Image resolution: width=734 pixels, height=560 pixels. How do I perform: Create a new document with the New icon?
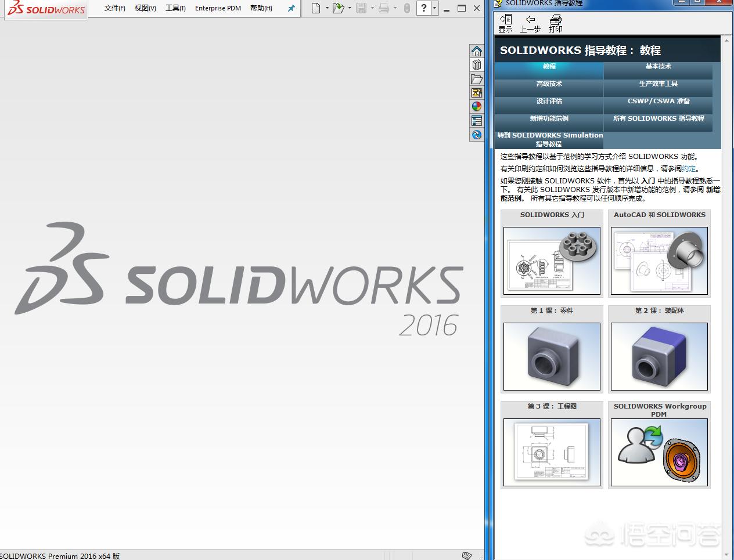[315, 8]
